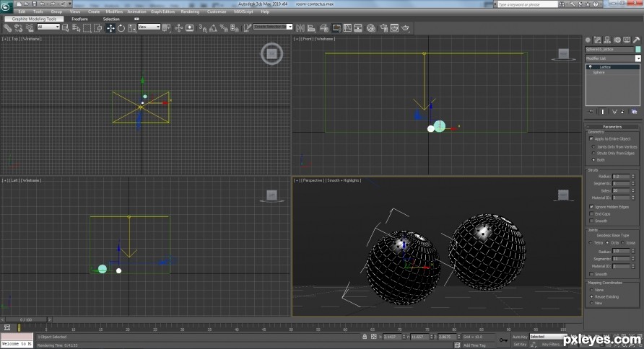Click Configure Modifier Sets icon
This screenshot has height=349, width=644.
634,112
